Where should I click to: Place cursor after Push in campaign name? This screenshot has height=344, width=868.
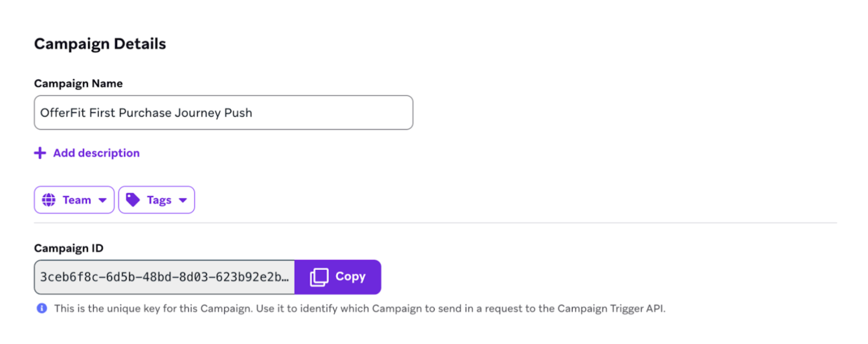pos(253,113)
